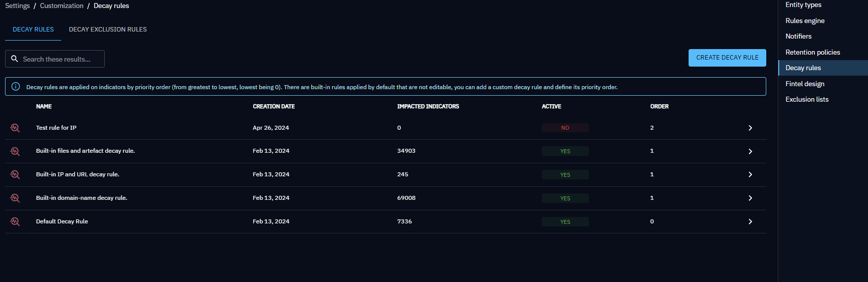Click the icon beside Built-in files and artefact rule
868x282 pixels.
pyautogui.click(x=15, y=151)
